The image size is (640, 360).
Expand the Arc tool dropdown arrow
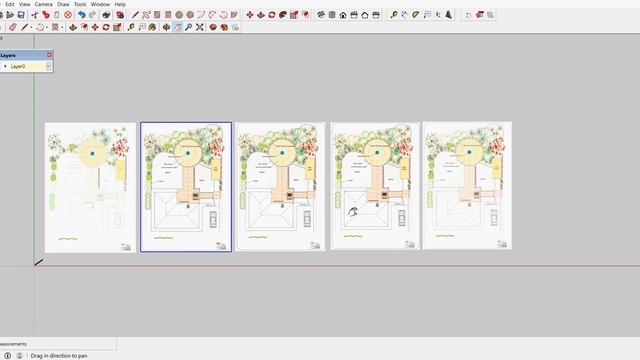point(47,27)
